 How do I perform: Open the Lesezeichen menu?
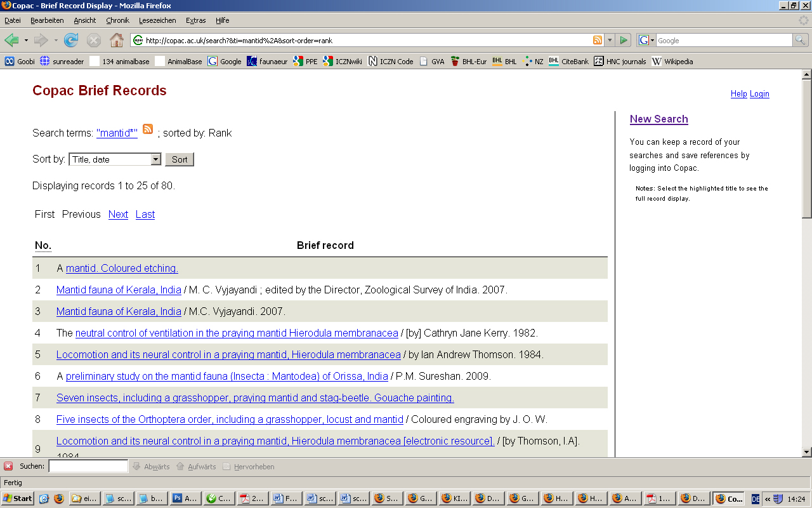click(157, 20)
